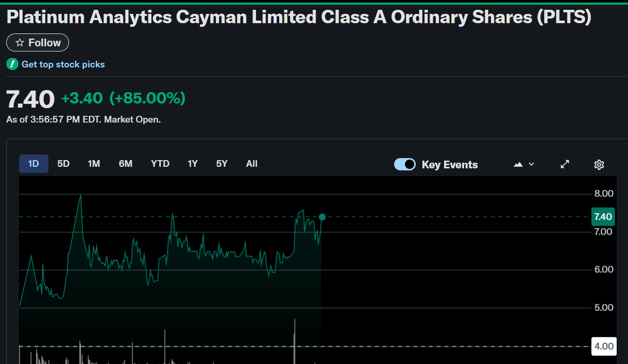Click the 7.00 axis label
Screen dimensions: 628x364
pyautogui.click(x=603, y=232)
